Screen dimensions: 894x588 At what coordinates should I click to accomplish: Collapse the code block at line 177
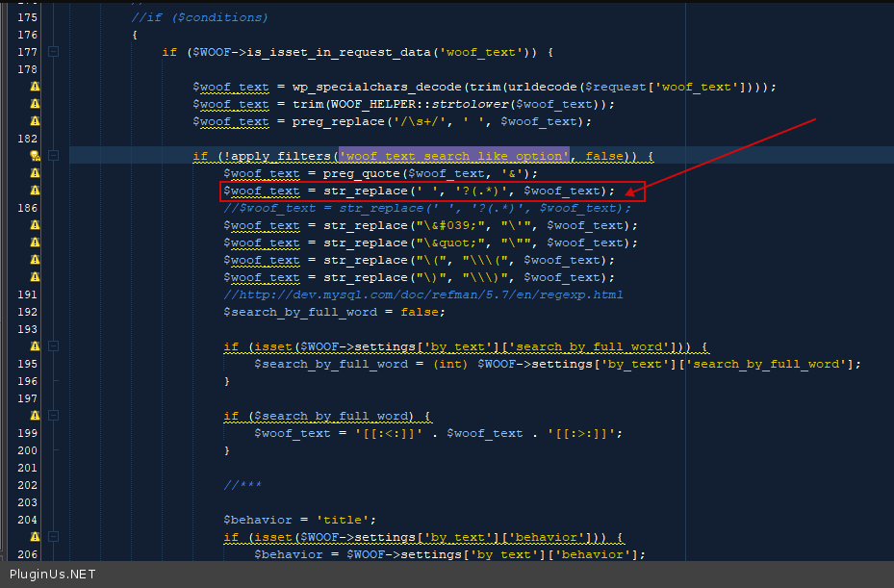point(54,52)
